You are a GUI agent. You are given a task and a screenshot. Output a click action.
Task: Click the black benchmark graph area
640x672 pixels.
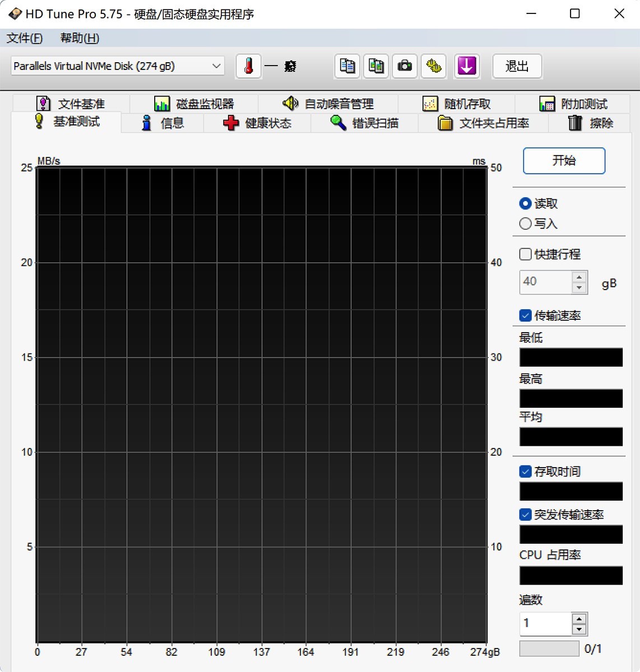click(262, 404)
